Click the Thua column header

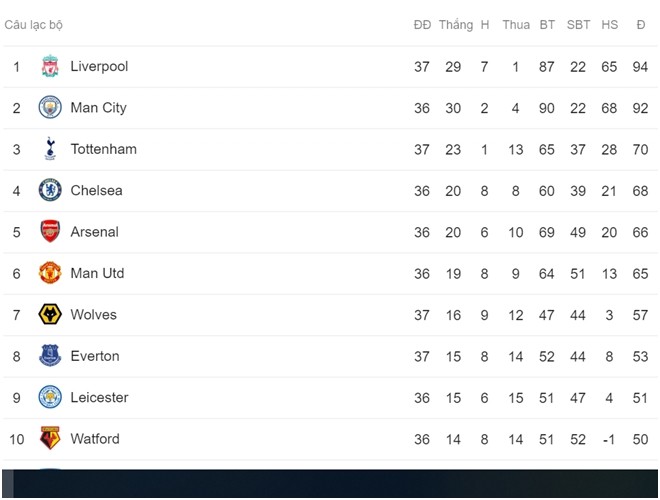tap(516, 25)
